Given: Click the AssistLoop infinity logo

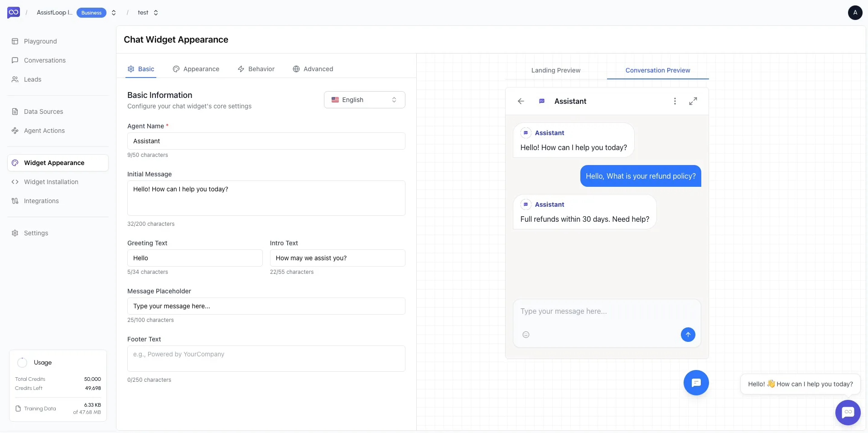Looking at the screenshot, I should pos(14,13).
